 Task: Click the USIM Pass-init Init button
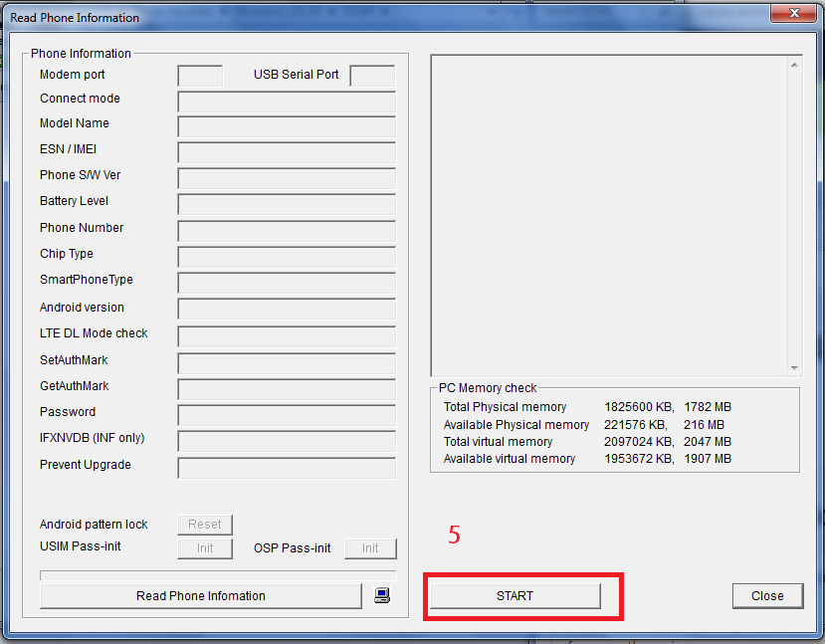(x=205, y=548)
